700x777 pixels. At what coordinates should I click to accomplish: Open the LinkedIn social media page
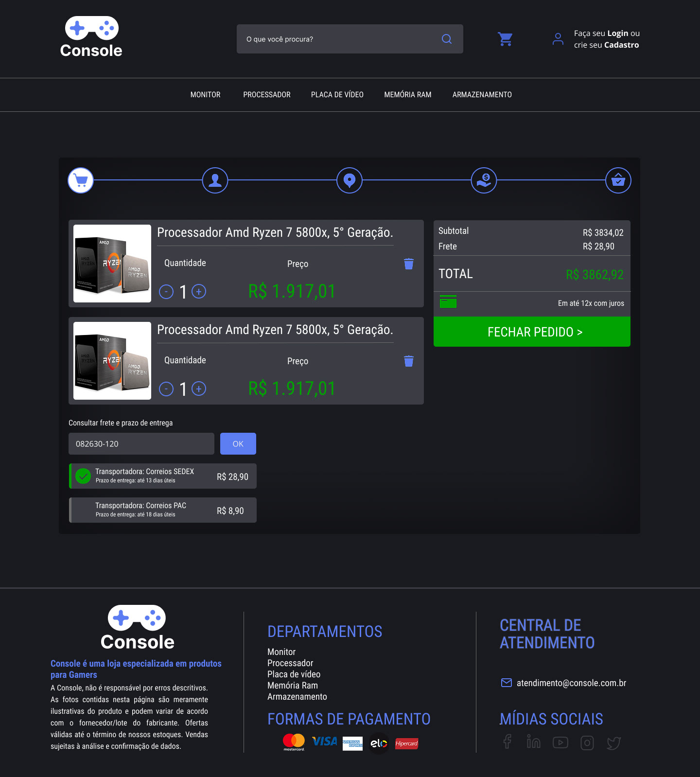coord(534,742)
